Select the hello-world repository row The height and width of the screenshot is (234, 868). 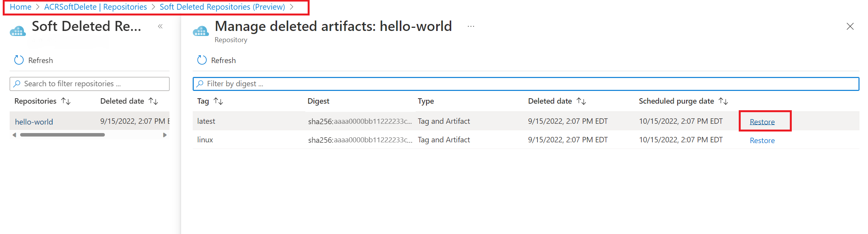[x=89, y=121]
